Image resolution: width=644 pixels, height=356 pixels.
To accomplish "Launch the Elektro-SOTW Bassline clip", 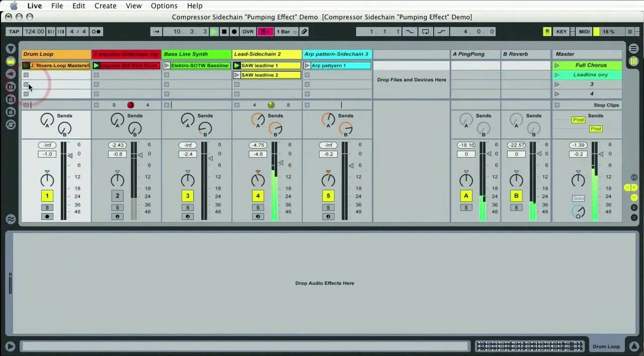I will pos(167,65).
